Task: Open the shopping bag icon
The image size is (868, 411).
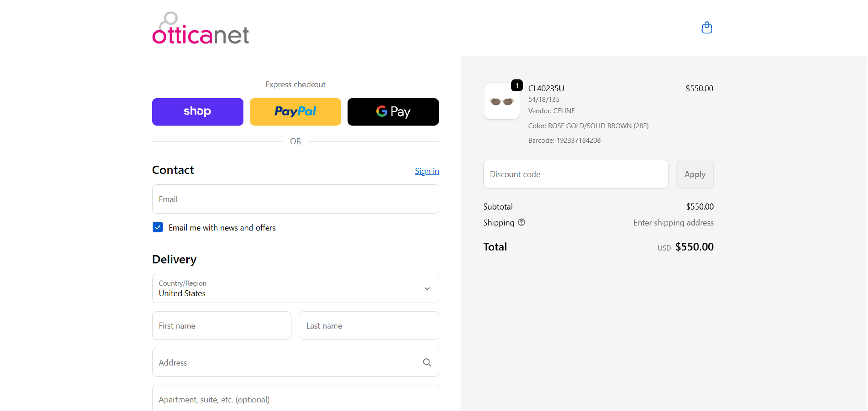Action: (707, 28)
